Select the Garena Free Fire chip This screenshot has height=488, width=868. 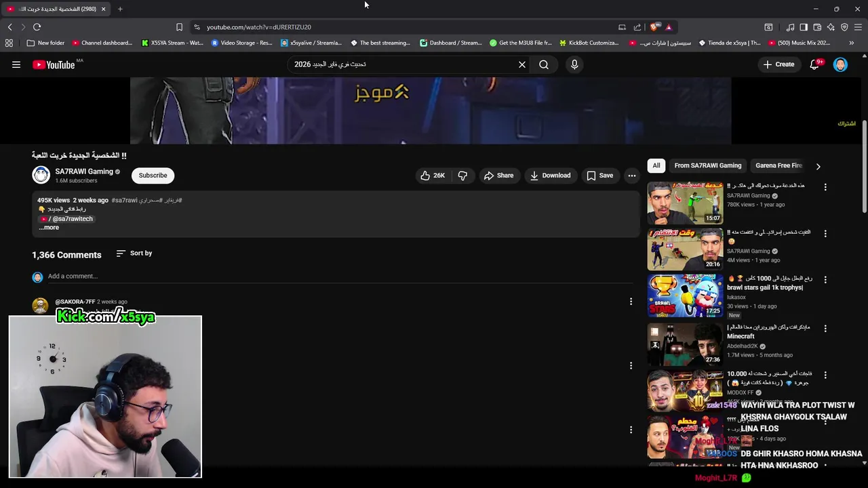pos(778,165)
